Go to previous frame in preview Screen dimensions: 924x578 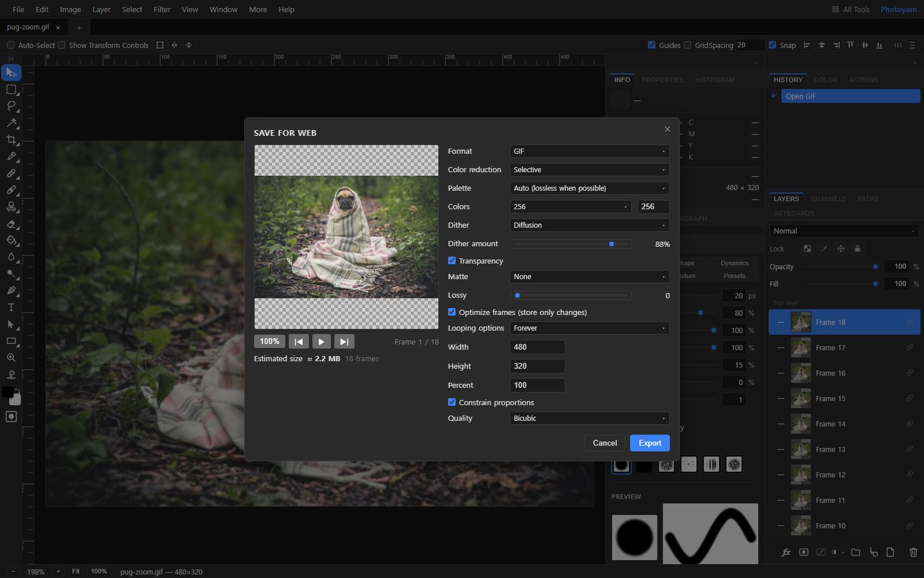tap(299, 342)
